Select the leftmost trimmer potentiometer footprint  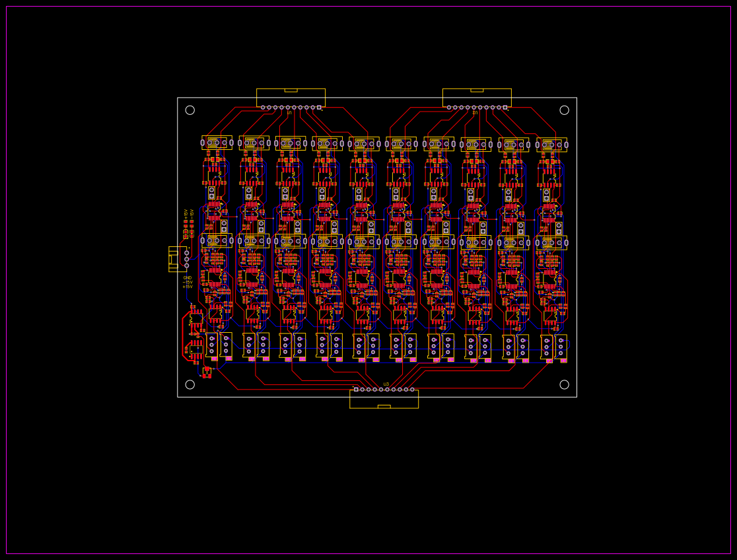click(211, 193)
